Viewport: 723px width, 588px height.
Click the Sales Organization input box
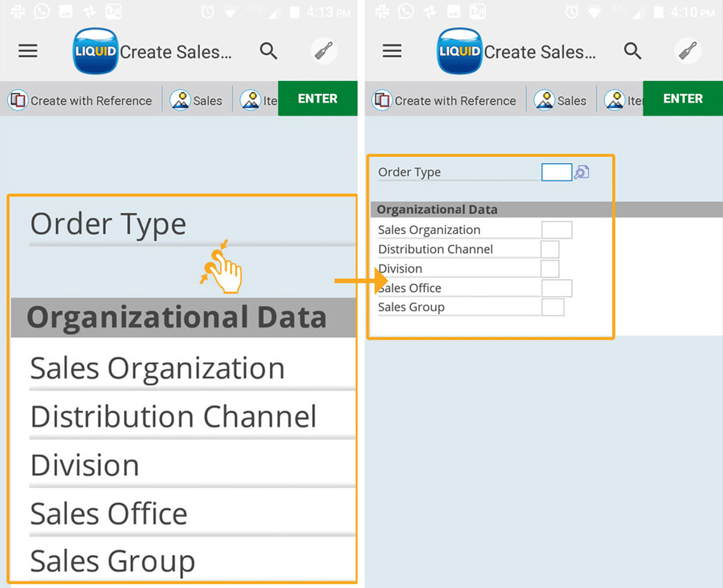tap(556, 230)
